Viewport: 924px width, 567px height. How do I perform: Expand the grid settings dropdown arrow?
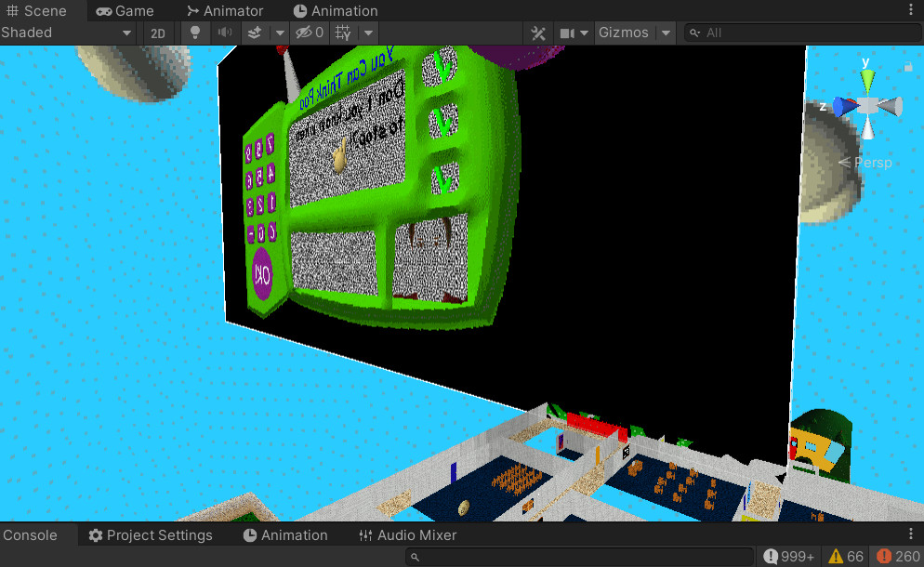click(x=368, y=33)
